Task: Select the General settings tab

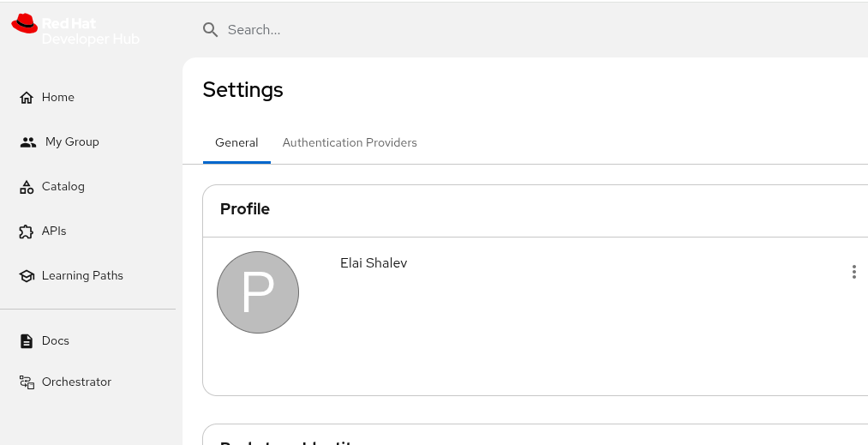Action: point(236,142)
